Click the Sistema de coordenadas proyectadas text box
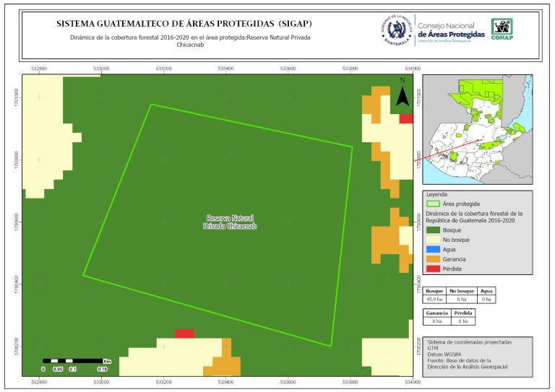Screen dimensions: 555x392 [x=478, y=354]
